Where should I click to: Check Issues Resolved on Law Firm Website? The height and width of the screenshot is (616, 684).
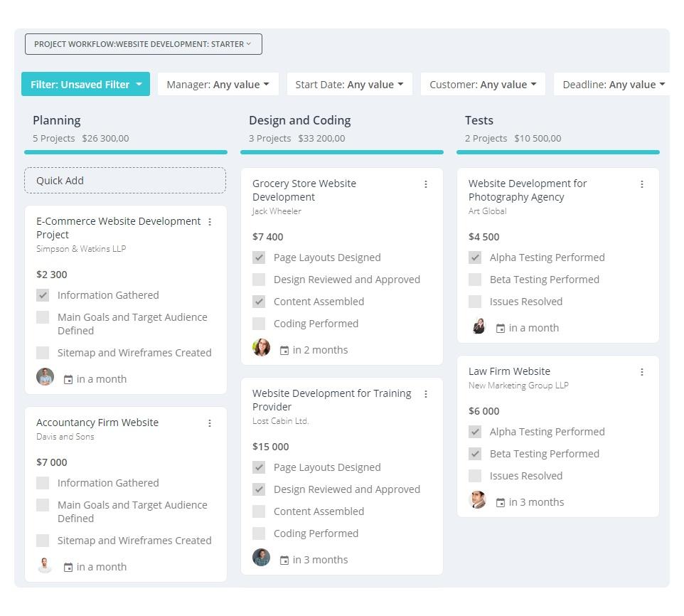click(475, 476)
